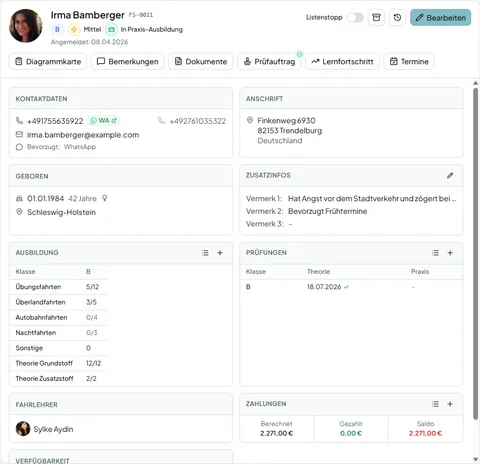Edit Zusatzinfos with the pencil icon
480x464 pixels.
[450, 175]
